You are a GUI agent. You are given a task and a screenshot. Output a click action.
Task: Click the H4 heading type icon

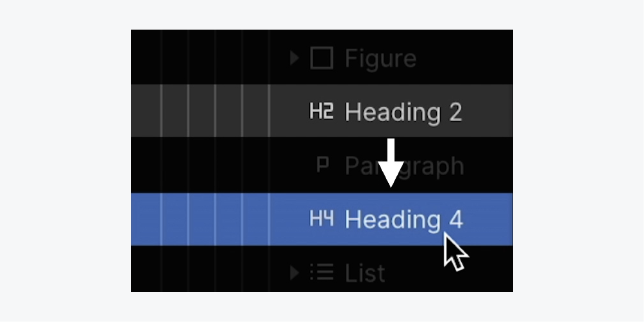pos(321,219)
